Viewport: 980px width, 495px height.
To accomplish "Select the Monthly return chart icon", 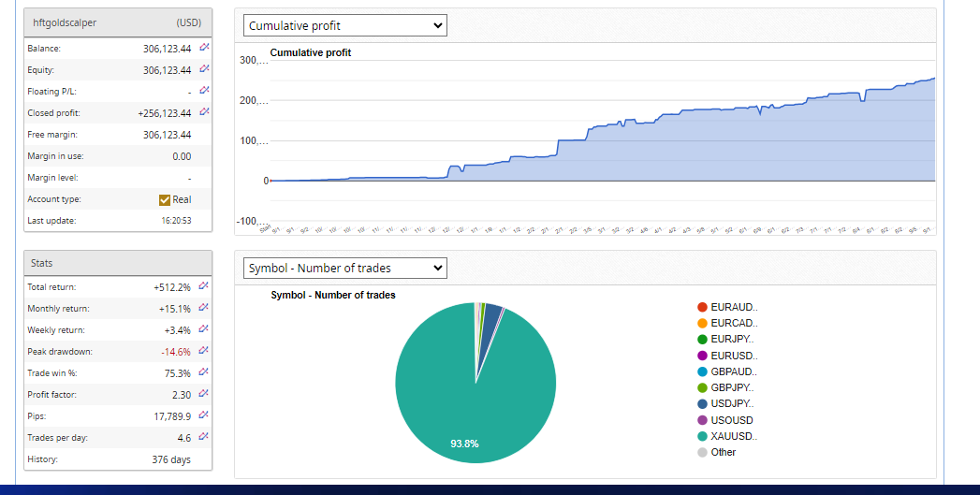I will (x=204, y=308).
